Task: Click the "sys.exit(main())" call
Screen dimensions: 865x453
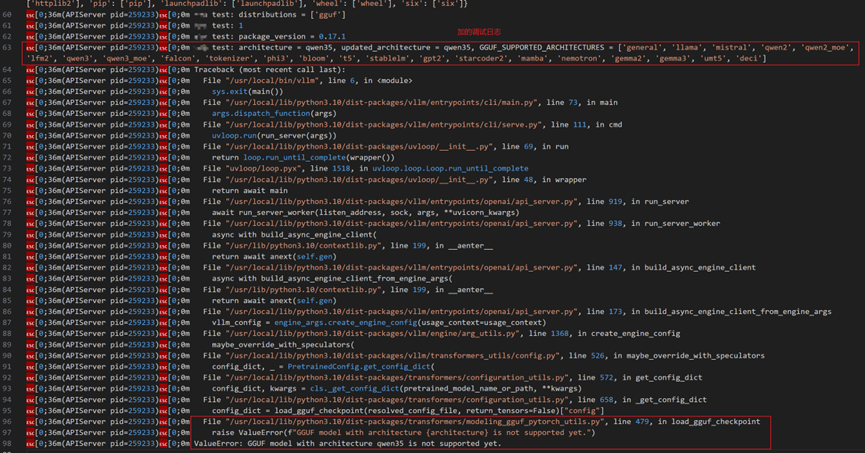Action: 247,92
